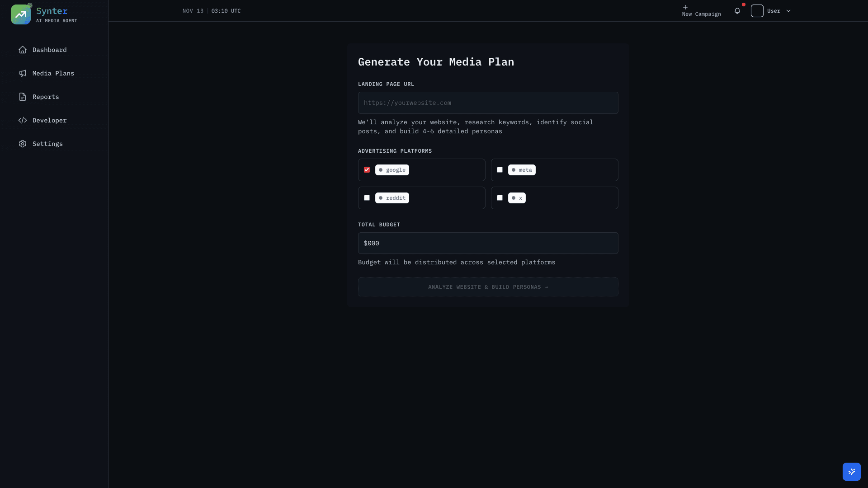Click inside the Total Budget field

(488, 243)
